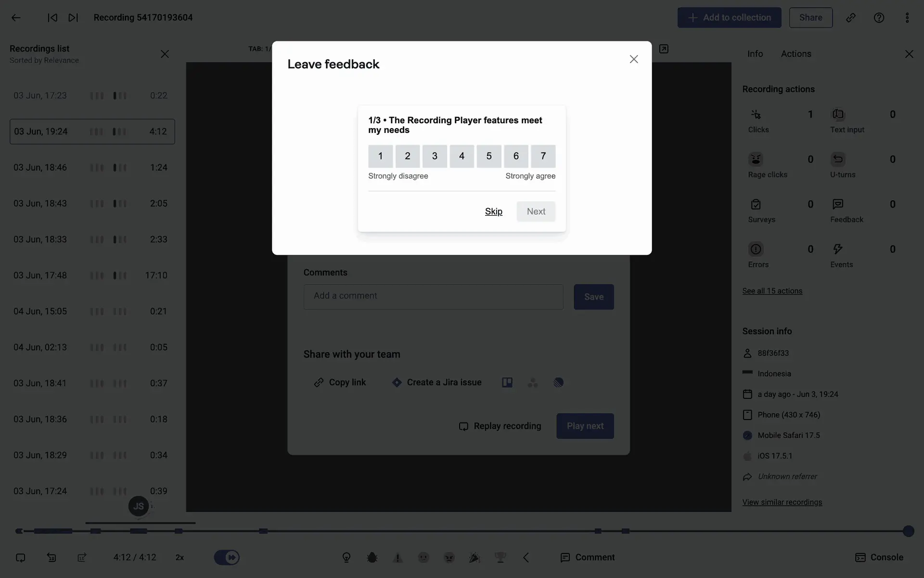Collapse reactions bar with chevron arrow
Screen dimensions: 924x578
click(x=526, y=557)
